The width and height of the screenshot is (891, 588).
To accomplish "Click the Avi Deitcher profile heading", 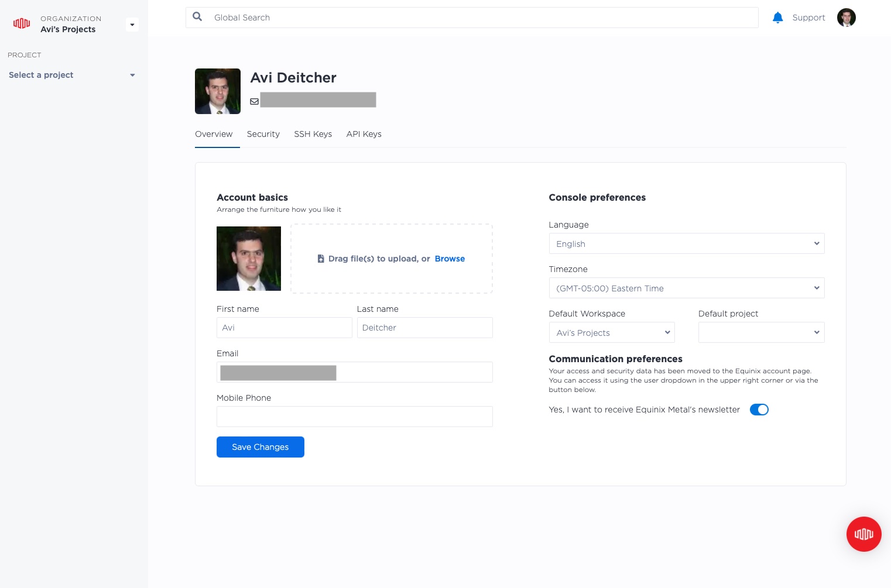I will tap(293, 78).
